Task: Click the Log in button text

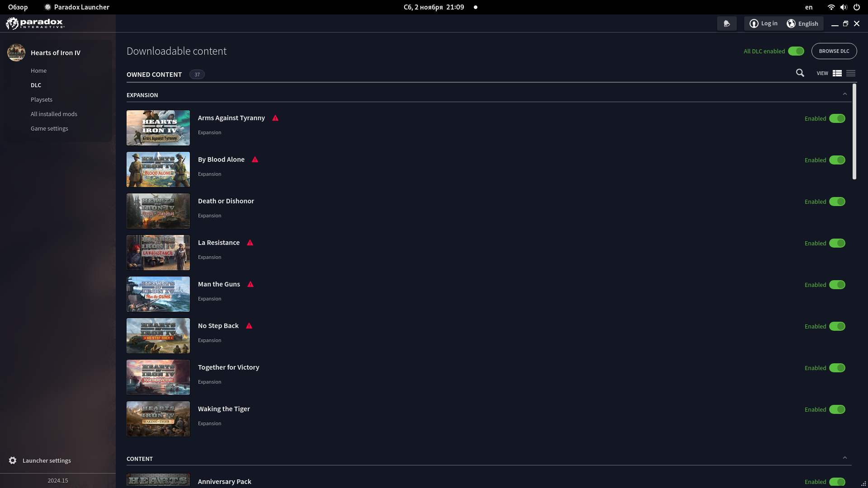Action: (769, 23)
